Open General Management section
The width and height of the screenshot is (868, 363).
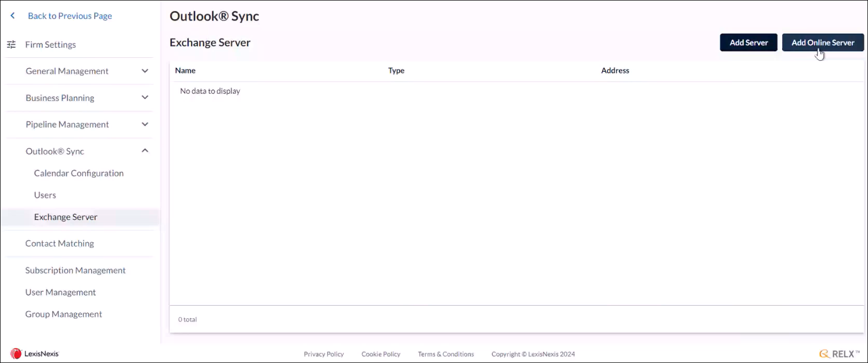point(67,71)
